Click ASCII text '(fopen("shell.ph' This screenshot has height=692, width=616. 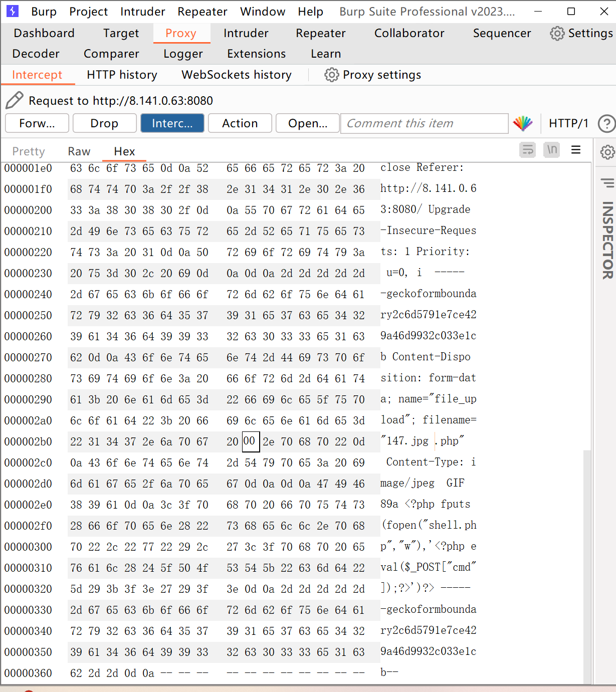click(429, 525)
